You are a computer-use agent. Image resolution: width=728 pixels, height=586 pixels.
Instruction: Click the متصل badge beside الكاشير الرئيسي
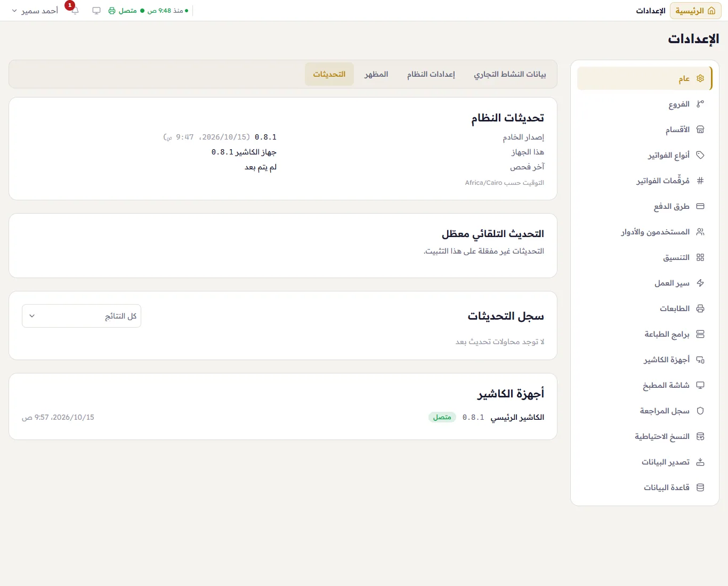tap(442, 417)
